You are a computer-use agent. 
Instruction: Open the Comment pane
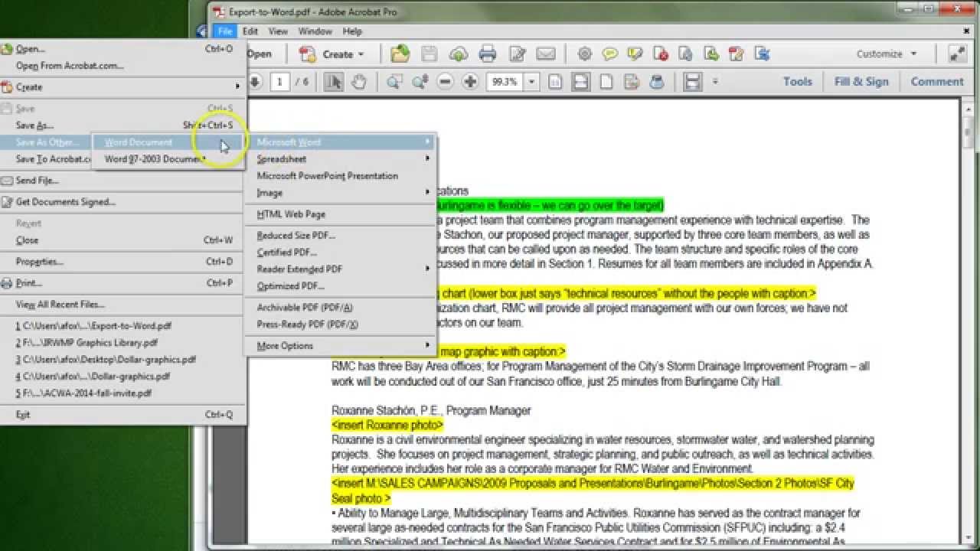[x=937, y=81]
